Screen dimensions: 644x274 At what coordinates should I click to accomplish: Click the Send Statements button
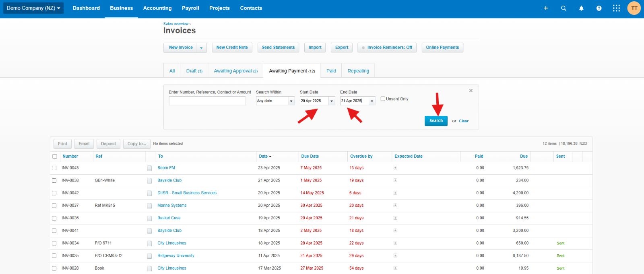click(x=278, y=47)
